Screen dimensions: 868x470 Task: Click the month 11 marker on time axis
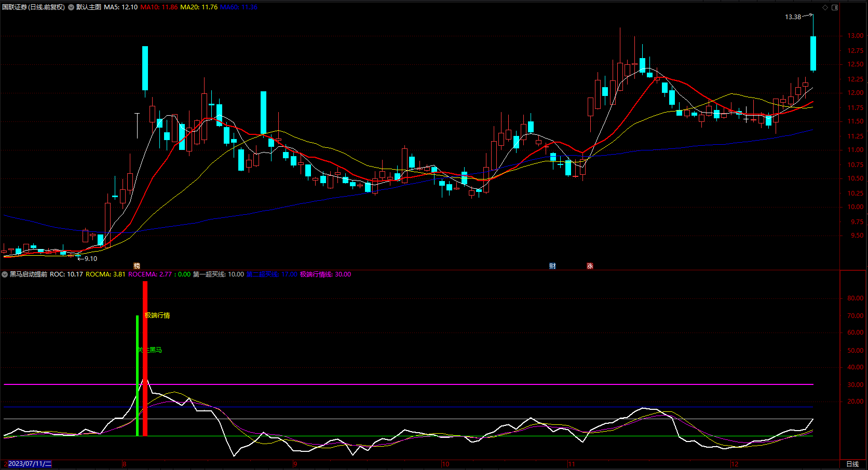pos(572,464)
